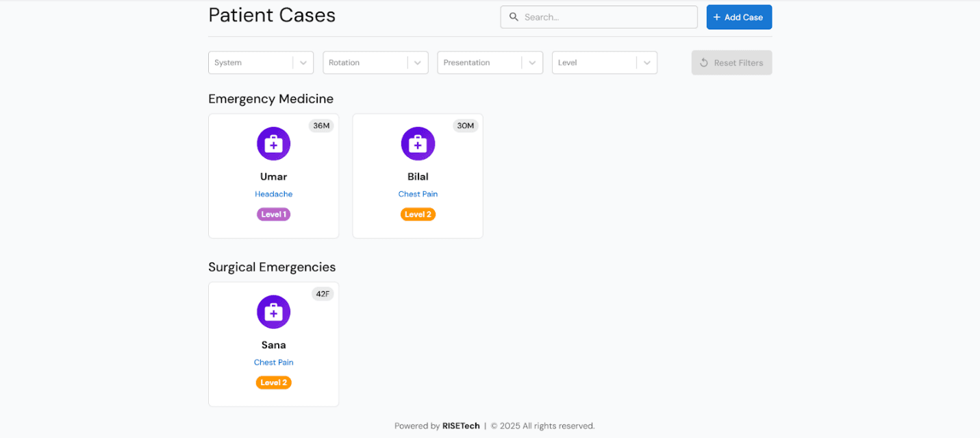Screen dimensions: 980x438
Task: Click the plus icon inside Add Case
Action: click(716, 16)
